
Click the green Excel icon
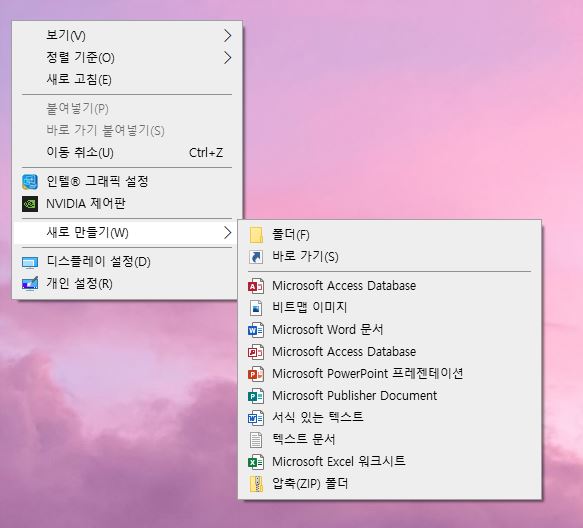(256, 462)
